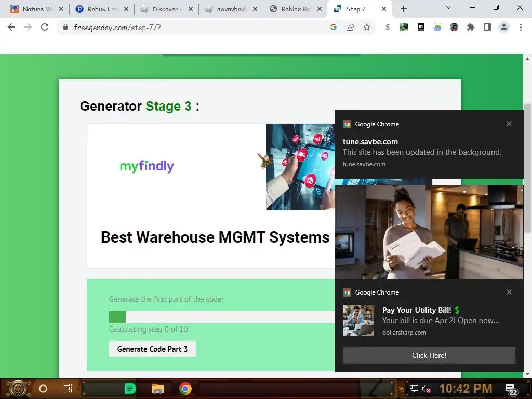Viewport: 532px width, 399px height.
Task: Go back with the browser back arrow
Action: point(11,27)
